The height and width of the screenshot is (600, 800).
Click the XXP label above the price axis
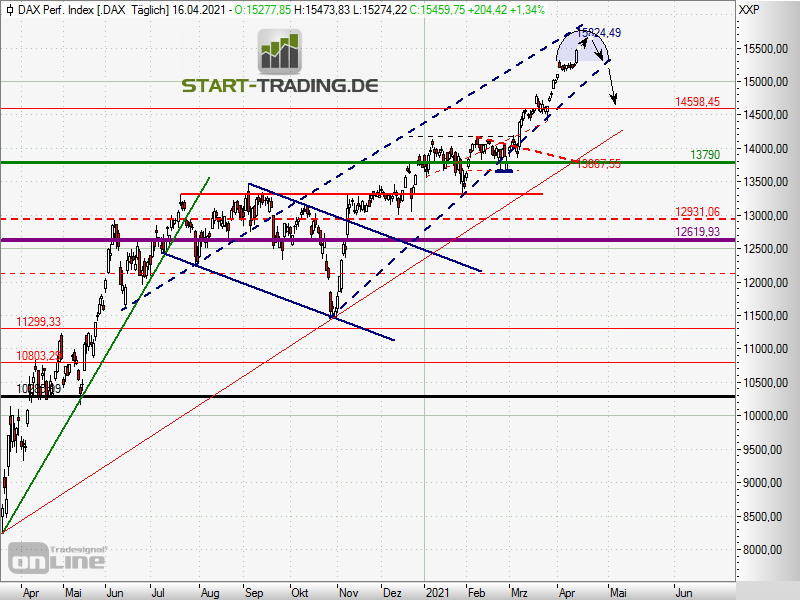click(x=749, y=10)
